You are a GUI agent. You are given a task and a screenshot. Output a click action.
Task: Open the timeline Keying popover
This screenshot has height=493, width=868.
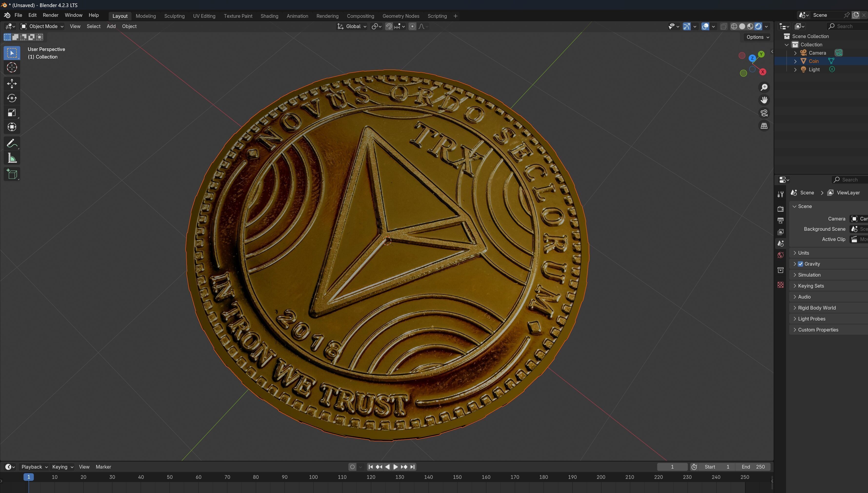click(x=63, y=467)
